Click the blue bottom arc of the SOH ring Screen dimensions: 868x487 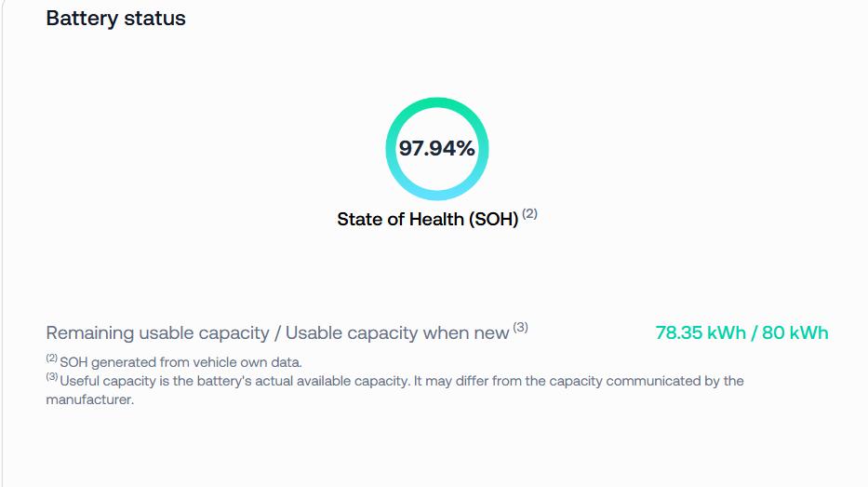click(x=436, y=195)
